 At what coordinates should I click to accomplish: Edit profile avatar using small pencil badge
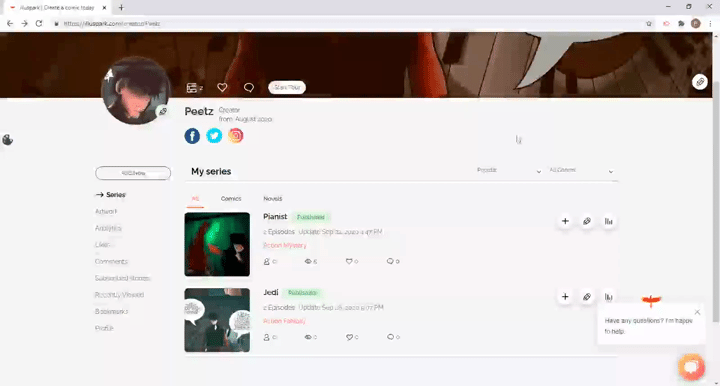pos(163,111)
